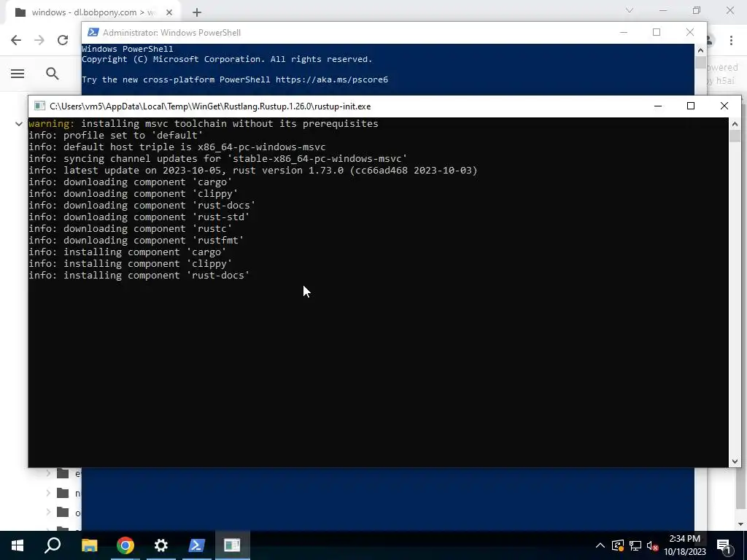This screenshot has height=560, width=747.
Task: Switch to PowerShell taskbar icon
Action: 196,545
